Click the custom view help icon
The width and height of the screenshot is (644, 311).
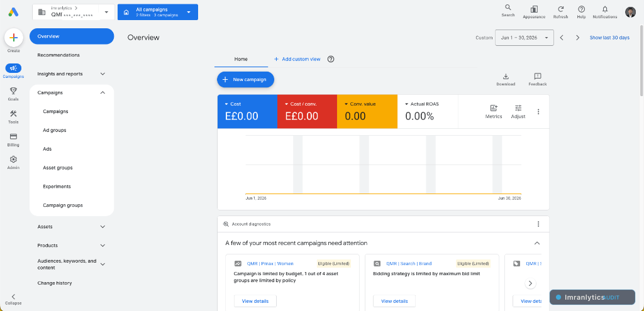(x=331, y=59)
